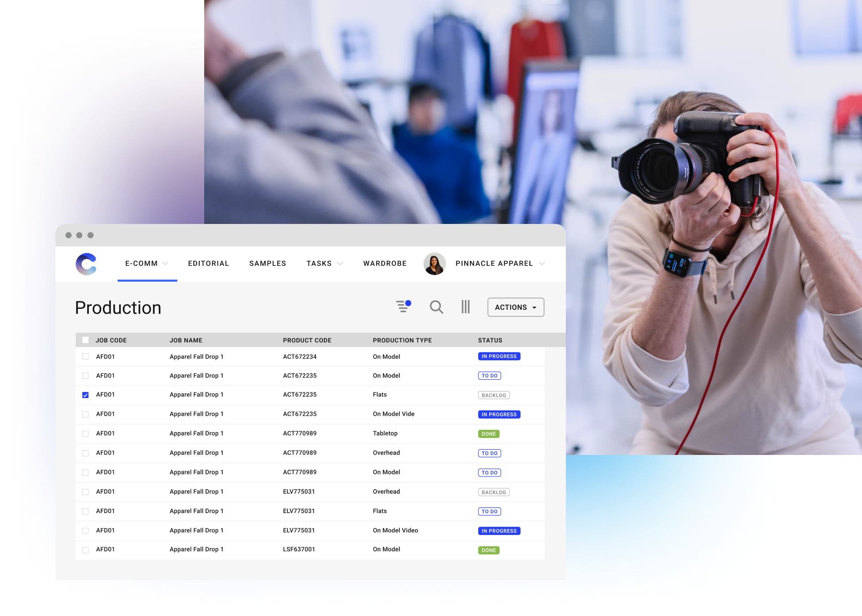
Task: Click 'On Model Video' production type cell
Action: click(x=395, y=530)
